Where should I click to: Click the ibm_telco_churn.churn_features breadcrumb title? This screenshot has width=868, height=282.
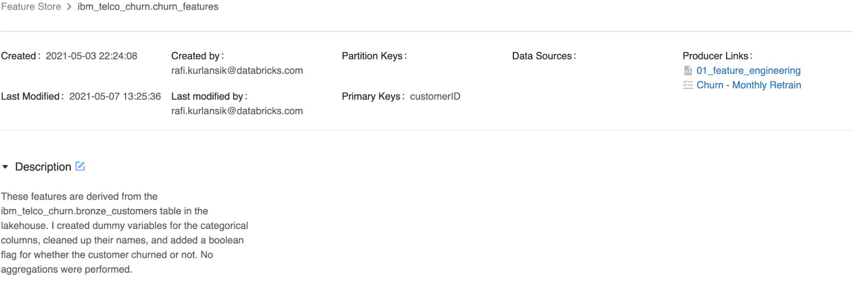tap(148, 7)
